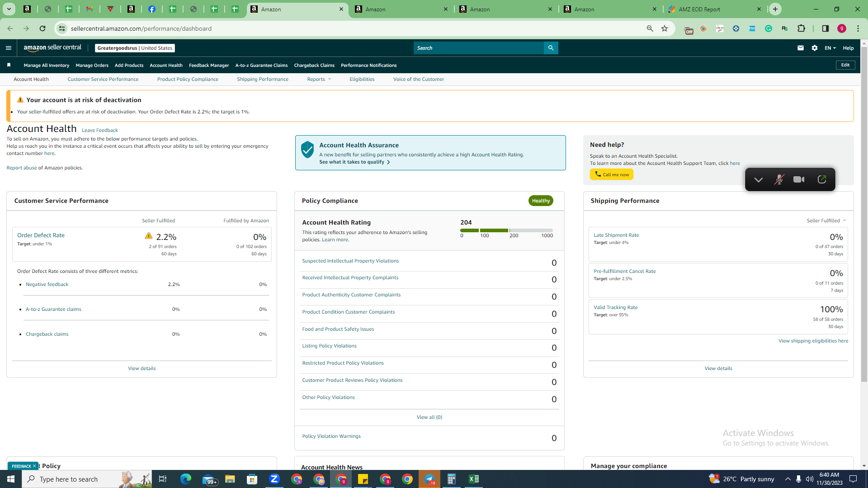
Task: Open the Negative feedback link
Action: 47,284
